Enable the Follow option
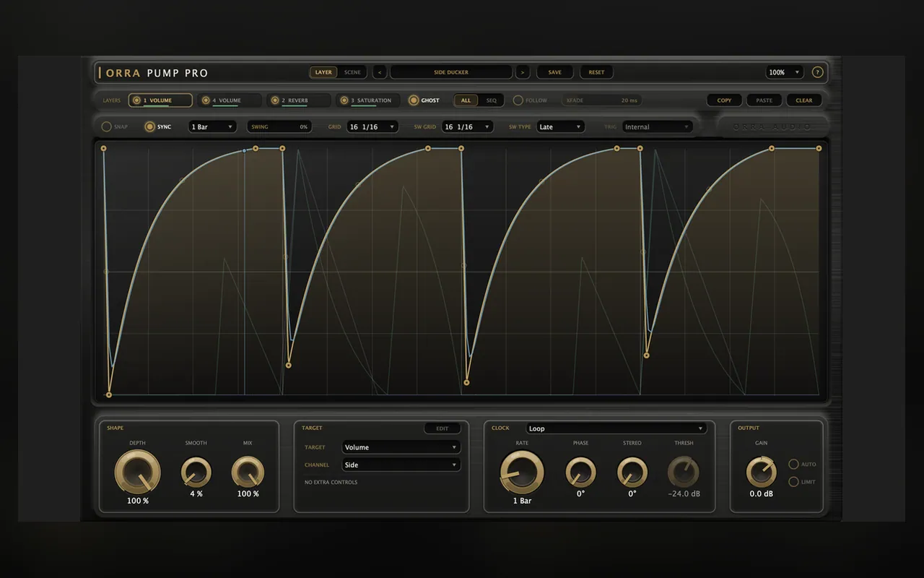This screenshot has height=578, width=924. click(x=518, y=100)
